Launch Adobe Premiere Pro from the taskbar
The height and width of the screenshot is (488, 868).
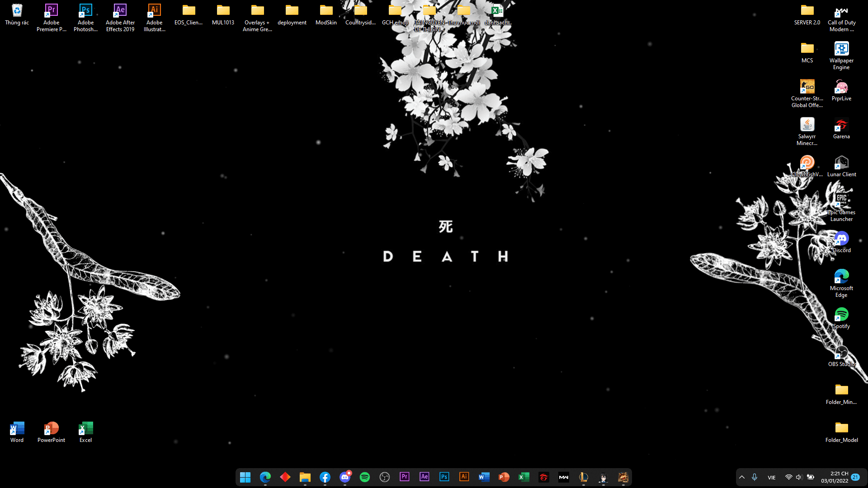pos(404,477)
